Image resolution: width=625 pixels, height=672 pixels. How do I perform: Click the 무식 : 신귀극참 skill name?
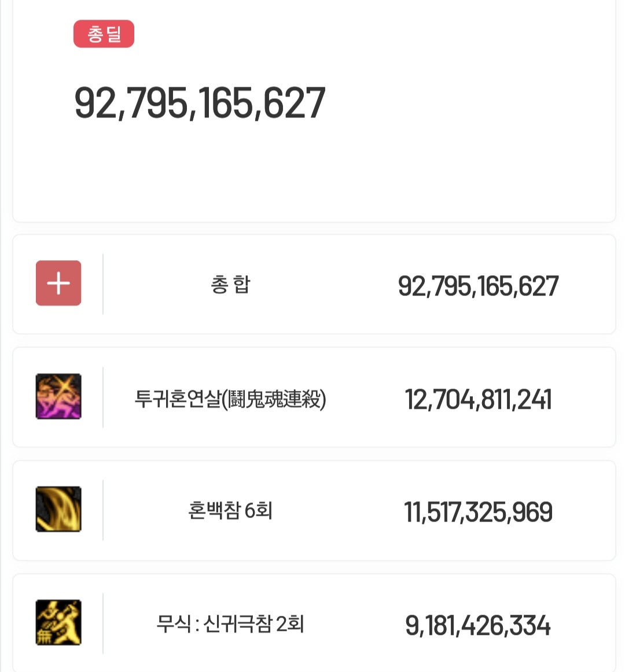tap(215, 623)
